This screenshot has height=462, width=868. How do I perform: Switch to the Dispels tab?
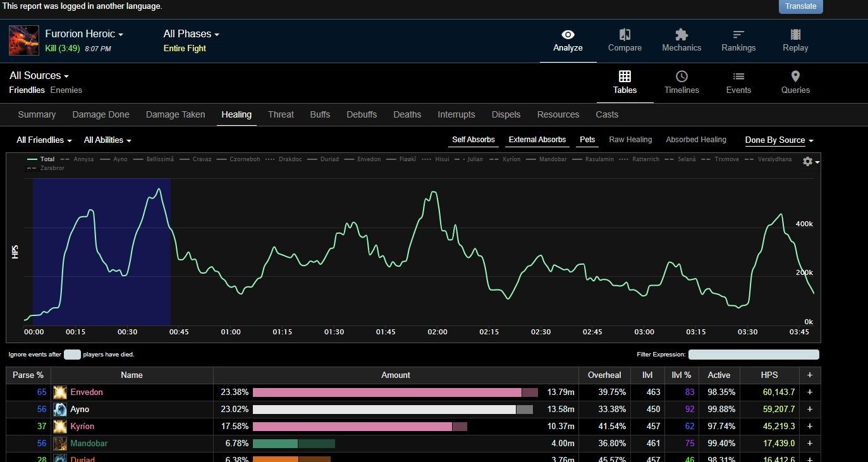pyautogui.click(x=506, y=114)
